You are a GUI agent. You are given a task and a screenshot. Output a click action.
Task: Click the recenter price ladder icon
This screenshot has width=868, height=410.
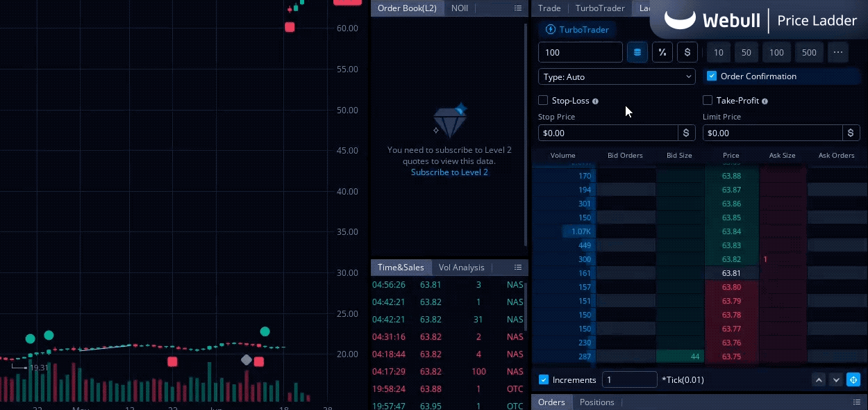853,379
